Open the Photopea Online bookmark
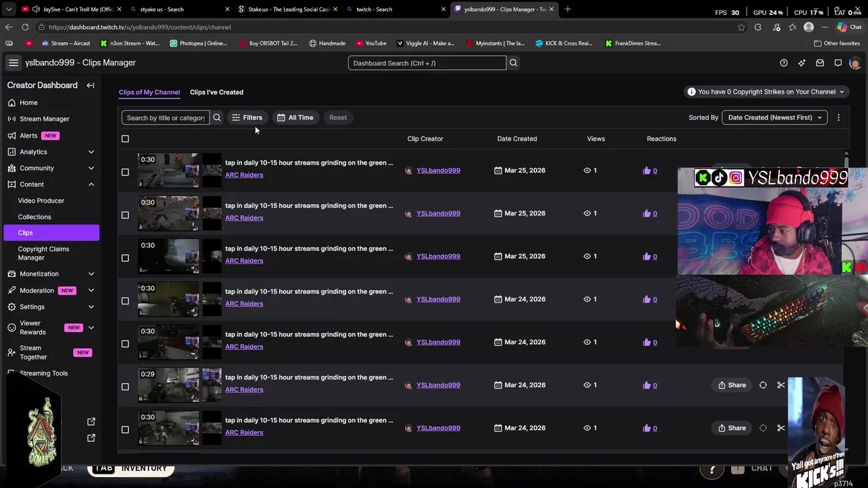 [x=199, y=43]
